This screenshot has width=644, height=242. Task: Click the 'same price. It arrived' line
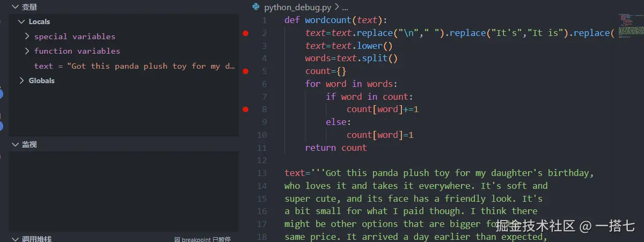tap(416, 237)
